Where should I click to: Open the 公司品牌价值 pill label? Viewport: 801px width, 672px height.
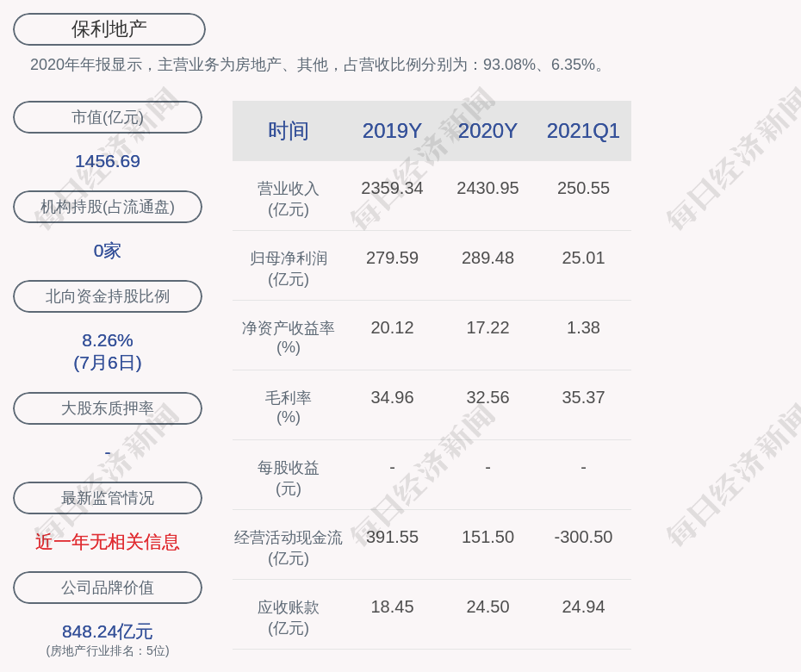coord(108,588)
